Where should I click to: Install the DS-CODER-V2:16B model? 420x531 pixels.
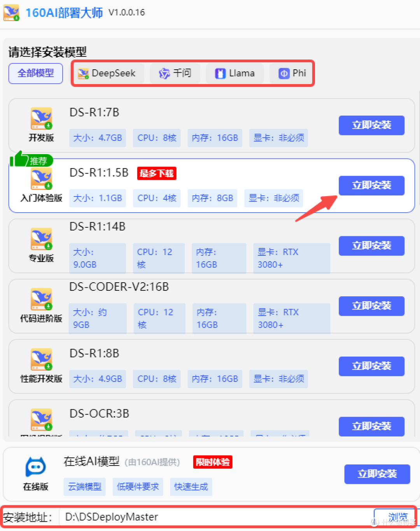371,306
